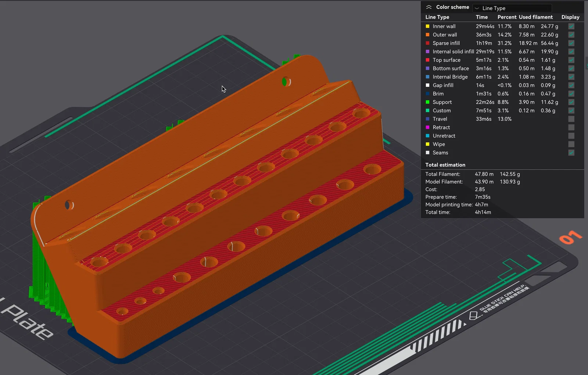The image size is (588, 375).
Task: Click the 'Gap infill' label
Action: [443, 86]
